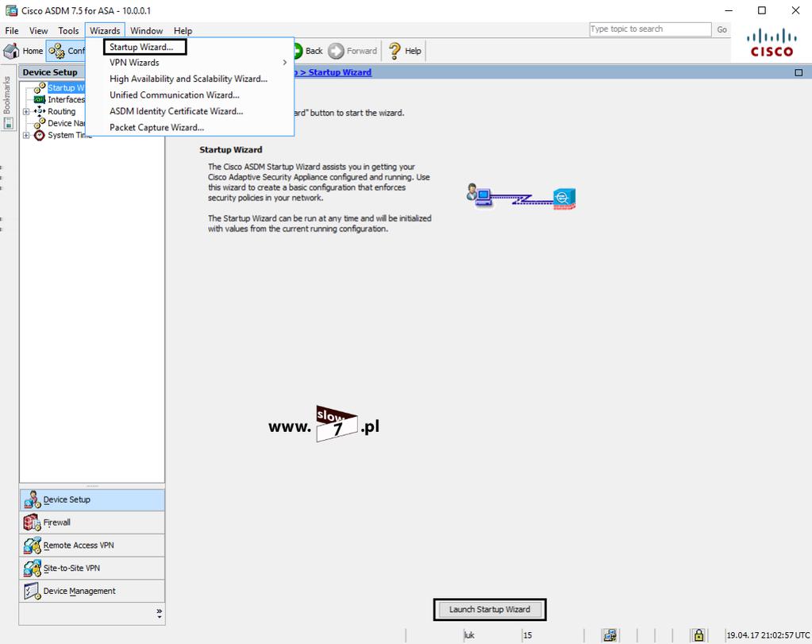Follow the Startup Wizard breadcrumb link
This screenshot has height=644, width=812.
[340, 72]
